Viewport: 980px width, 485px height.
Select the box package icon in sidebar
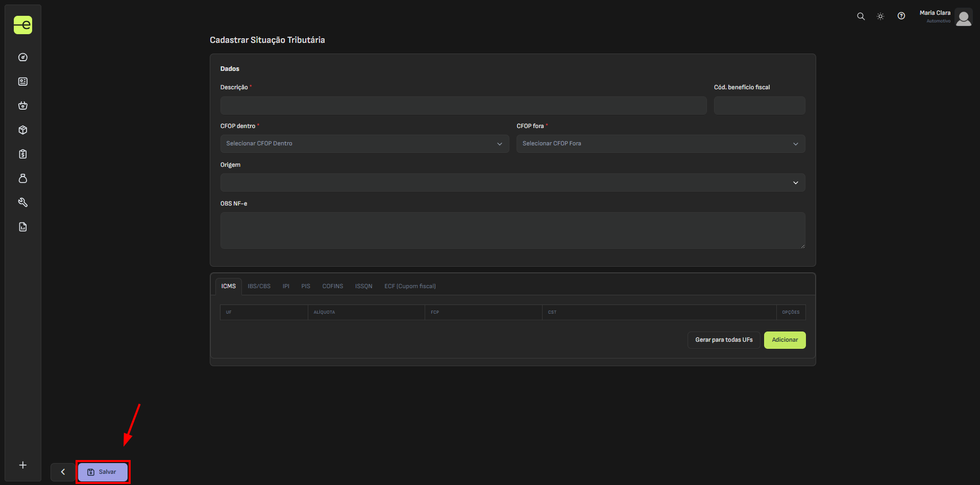point(23,130)
